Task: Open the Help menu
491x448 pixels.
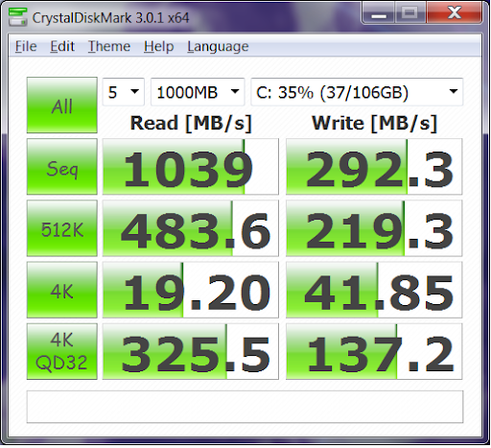Action: (x=158, y=47)
